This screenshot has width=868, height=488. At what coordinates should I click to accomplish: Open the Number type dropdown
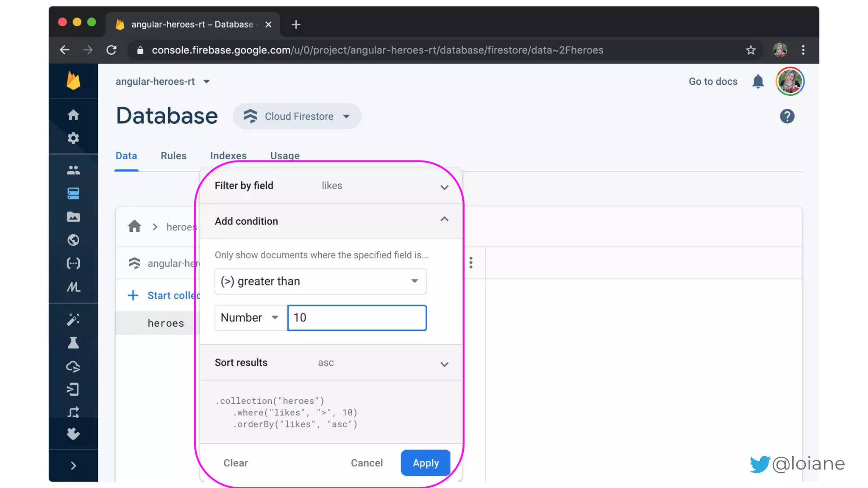click(x=250, y=318)
